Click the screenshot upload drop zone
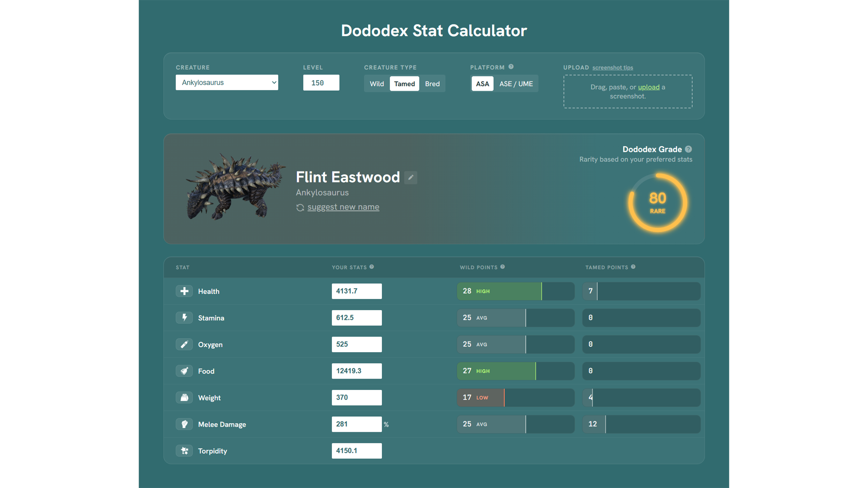 (628, 91)
